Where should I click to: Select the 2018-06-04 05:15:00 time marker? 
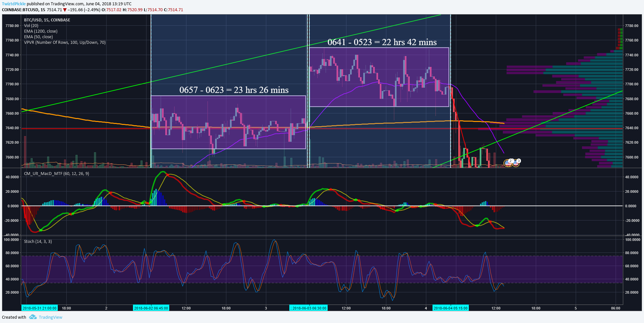pos(451,308)
